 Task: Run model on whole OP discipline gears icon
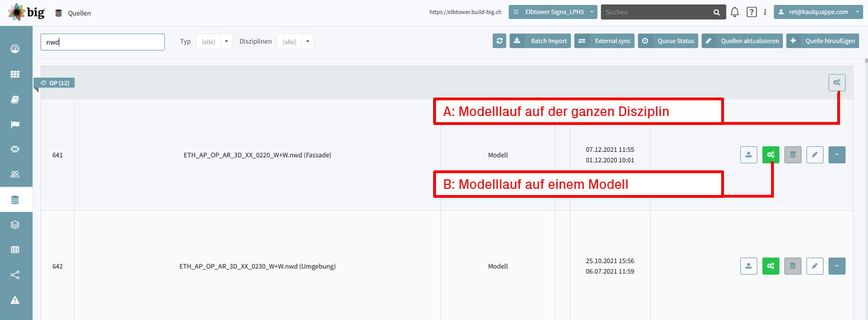(837, 83)
